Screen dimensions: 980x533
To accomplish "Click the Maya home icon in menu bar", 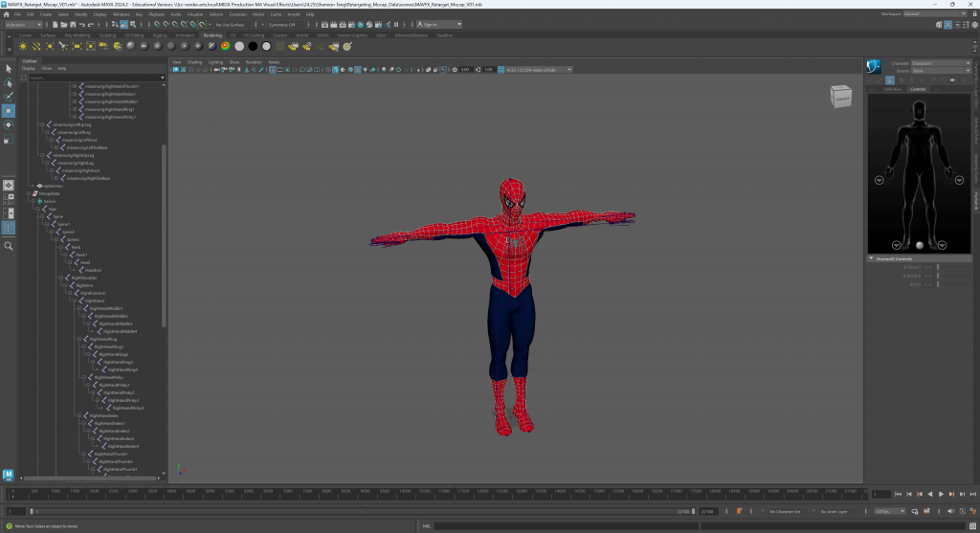I will pyautogui.click(x=7, y=14).
